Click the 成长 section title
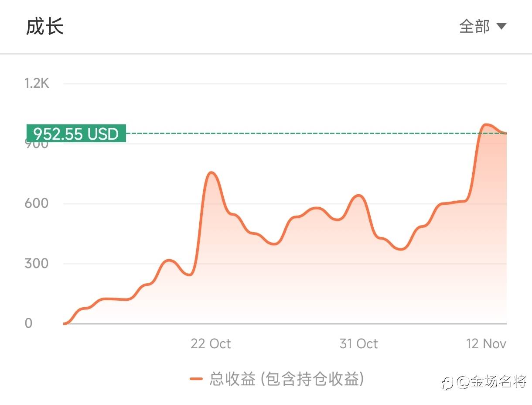Viewport: 532px width, 405px height. (45, 27)
